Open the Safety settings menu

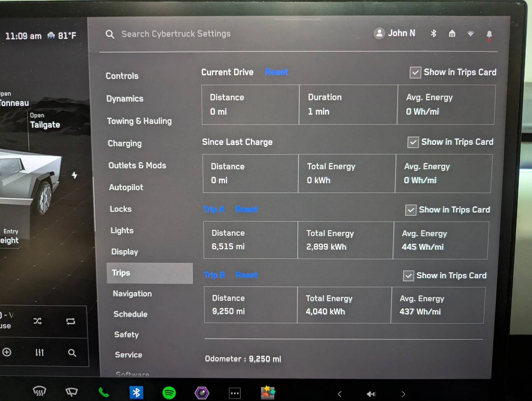126,335
